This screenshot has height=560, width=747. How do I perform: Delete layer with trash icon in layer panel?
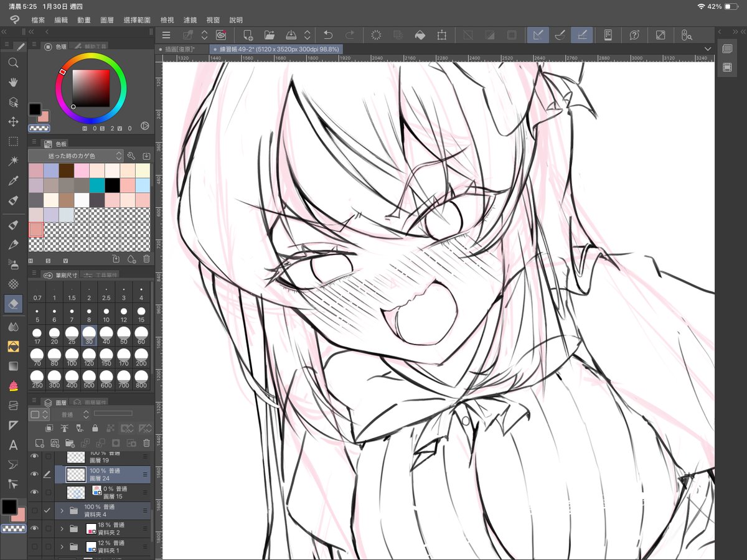coord(147,443)
